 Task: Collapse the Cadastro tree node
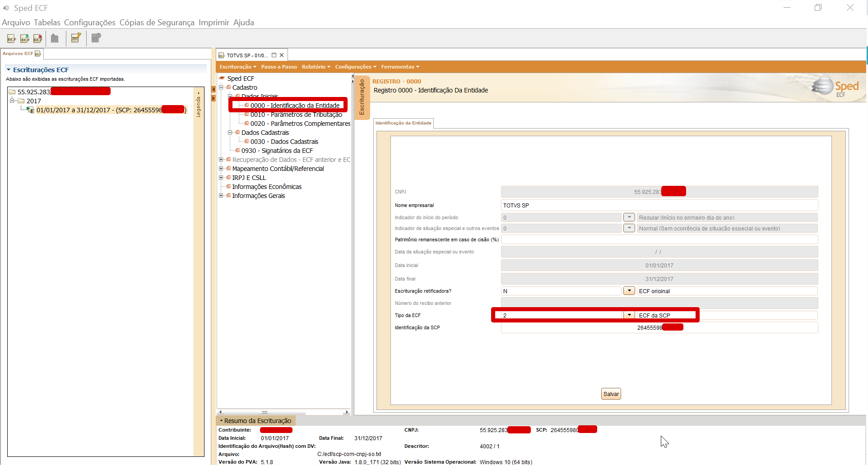click(221, 87)
